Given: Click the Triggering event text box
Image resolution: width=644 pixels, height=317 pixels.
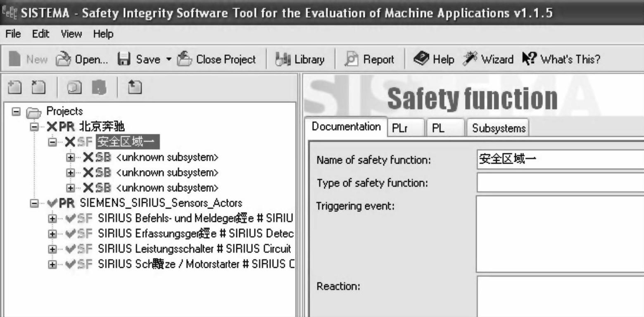Looking at the screenshot, I should [x=560, y=234].
